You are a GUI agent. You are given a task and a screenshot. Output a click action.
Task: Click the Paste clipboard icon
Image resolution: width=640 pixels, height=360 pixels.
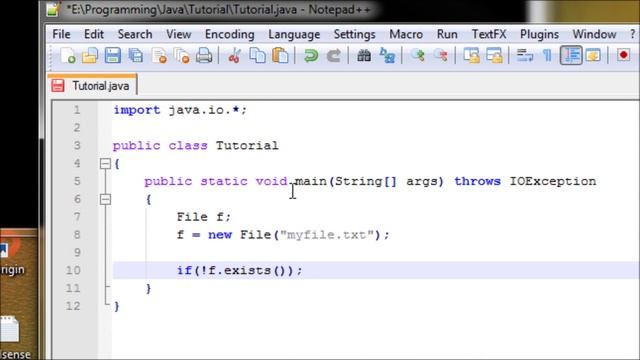(280, 55)
